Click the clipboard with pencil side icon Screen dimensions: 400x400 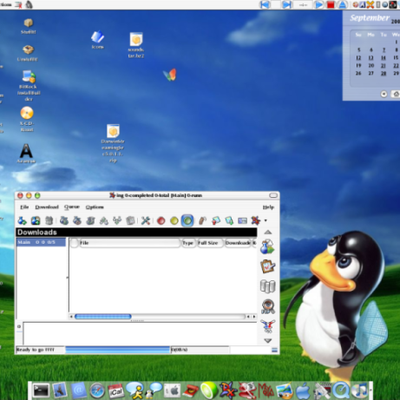click(268, 266)
